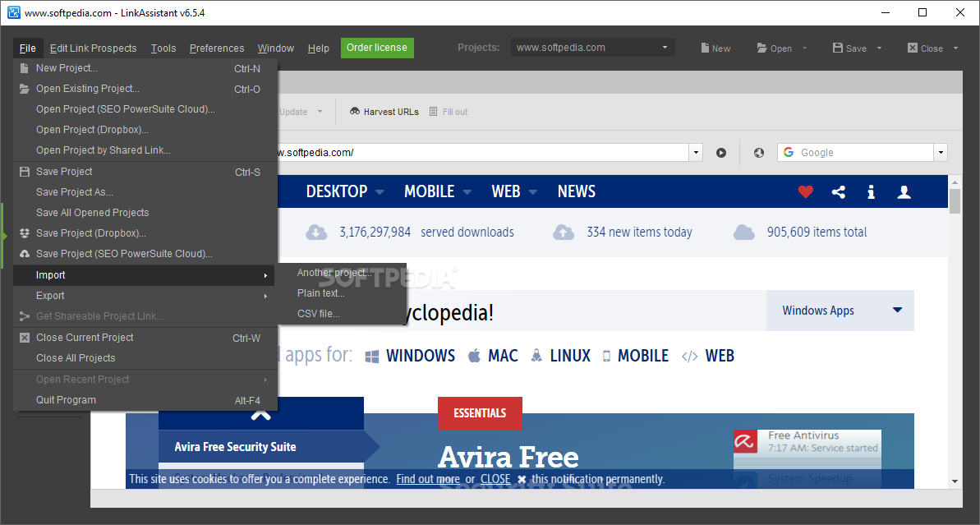Click the web code brackets icon

click(x=689, y=357)
